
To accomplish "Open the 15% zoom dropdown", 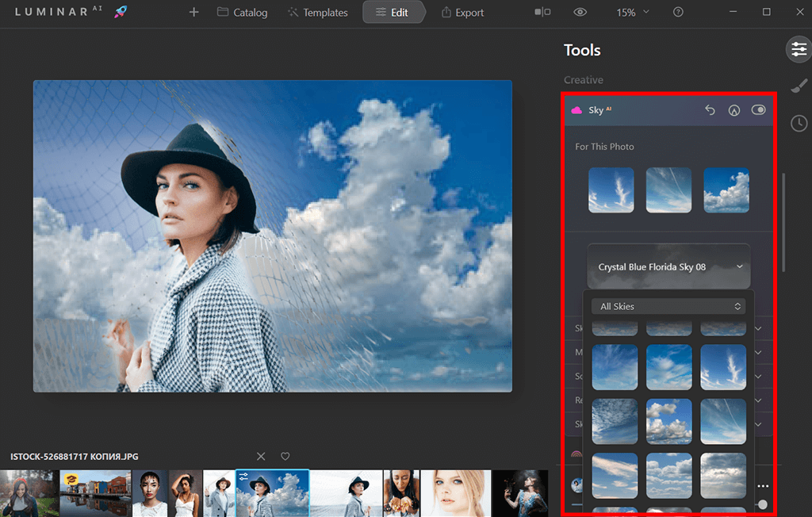I will 632,13.
